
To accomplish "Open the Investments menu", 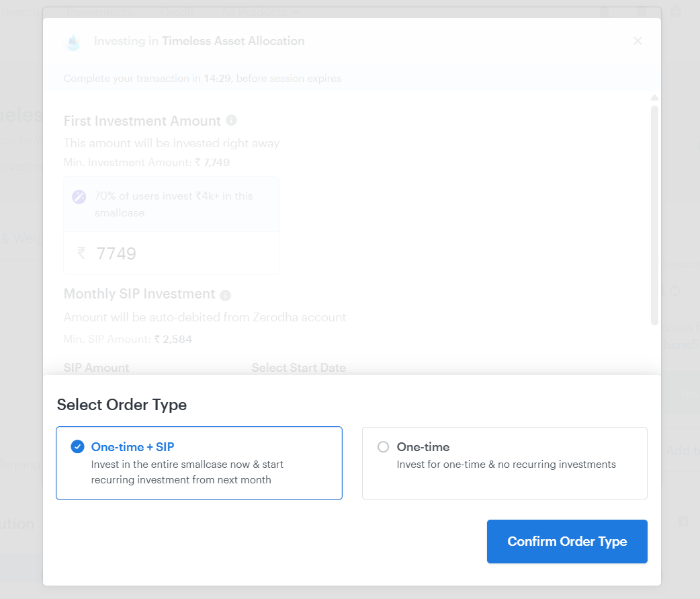I will 100,11.
